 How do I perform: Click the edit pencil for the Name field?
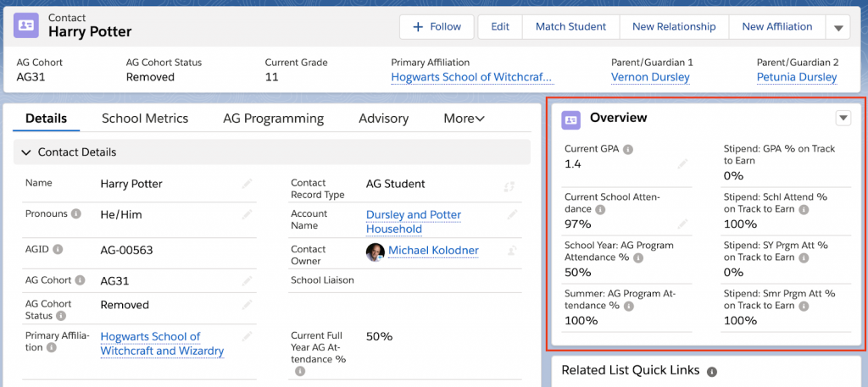(247, 184)
